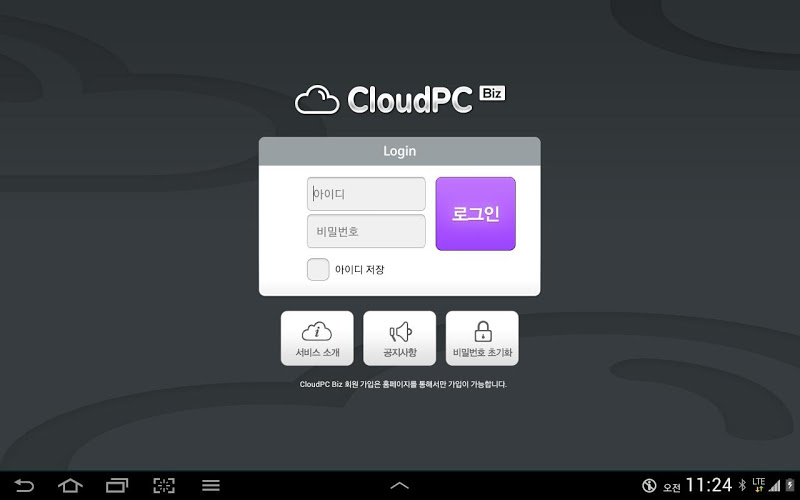Viewport: 800px width, 500px height.
Task: Tap the signal strength bars icon
Action: [x=774, y=486]
